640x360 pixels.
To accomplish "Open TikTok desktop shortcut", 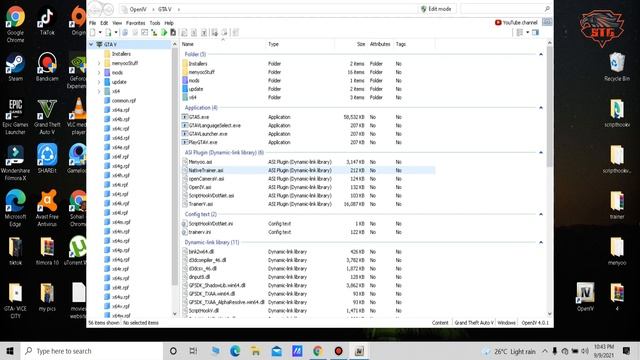I will tap(47, 22).
